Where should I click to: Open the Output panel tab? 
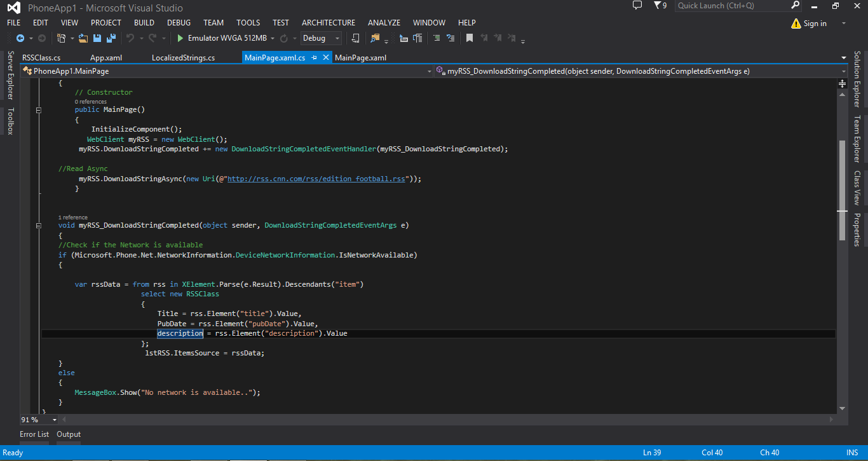69,434
